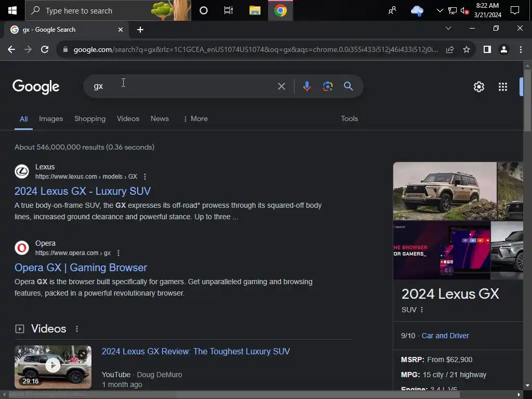The height and width of the screenshot is (399, 532).
Task: Open Task View in taskbar
Action: [x=229, y=10]
